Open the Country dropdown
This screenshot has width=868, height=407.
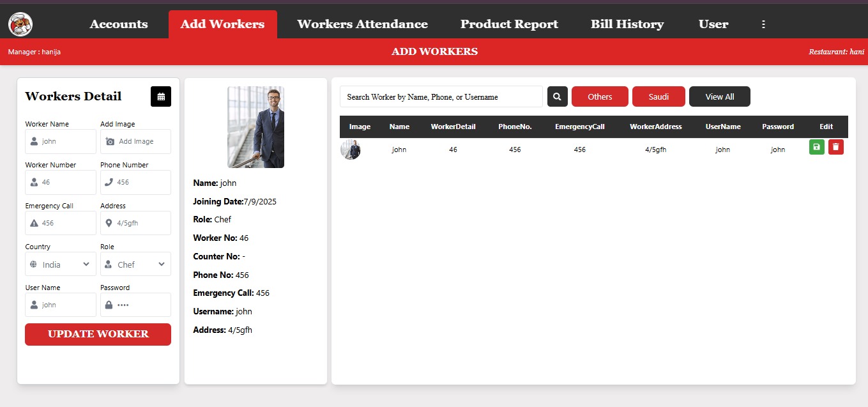(60, 264)
